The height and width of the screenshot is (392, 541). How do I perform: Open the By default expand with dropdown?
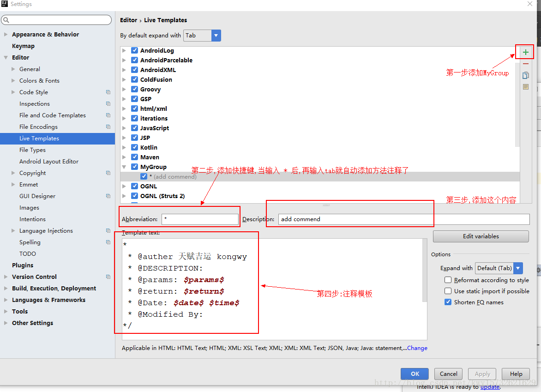point(202,36)
